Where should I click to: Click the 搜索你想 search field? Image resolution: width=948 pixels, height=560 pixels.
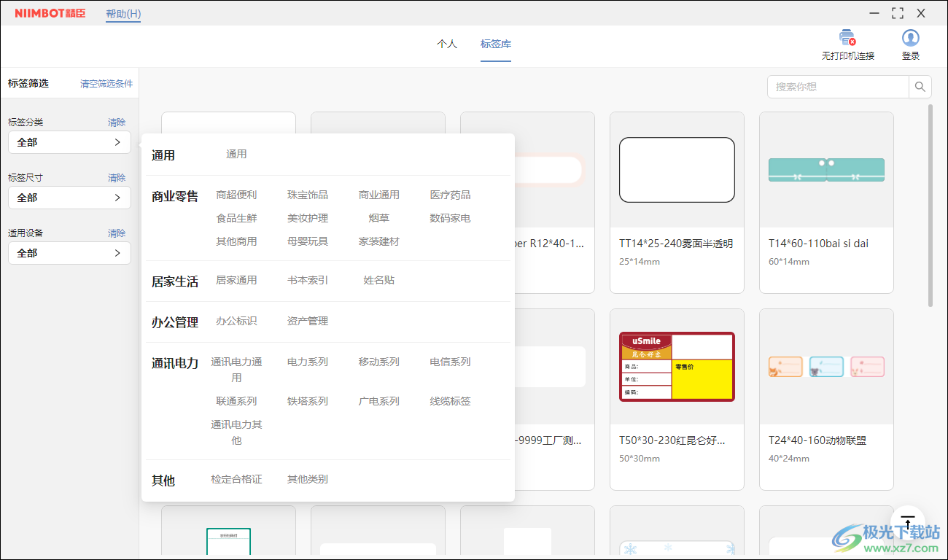click(x=838, y=87)
